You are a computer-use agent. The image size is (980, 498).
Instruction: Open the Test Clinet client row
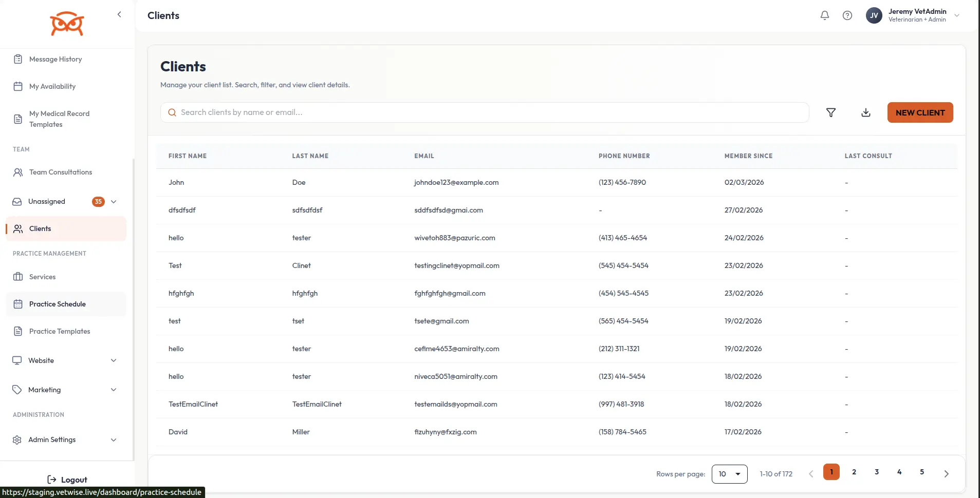coord(557,265)
